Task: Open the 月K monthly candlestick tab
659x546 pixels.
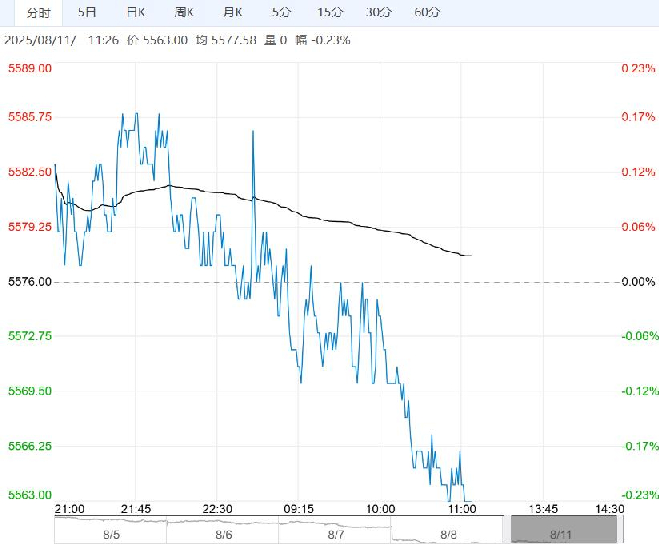Action: pyautogui.click(x=232, y=12)
